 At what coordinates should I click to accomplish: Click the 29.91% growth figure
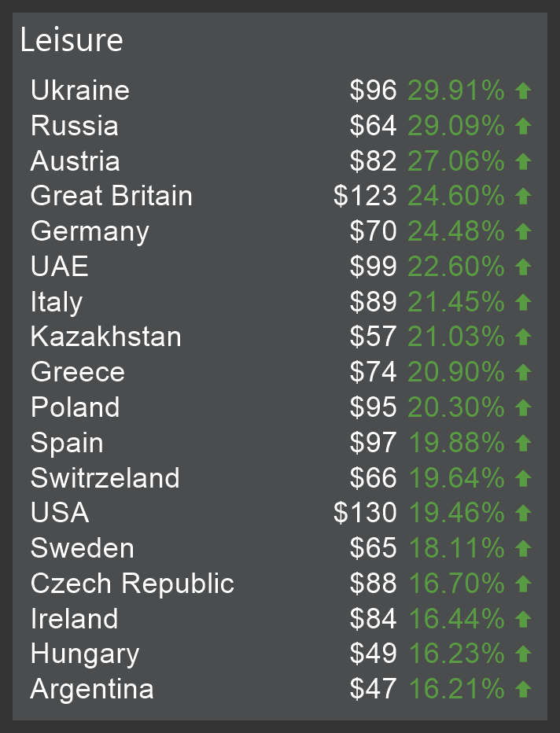tap(456, 91)
